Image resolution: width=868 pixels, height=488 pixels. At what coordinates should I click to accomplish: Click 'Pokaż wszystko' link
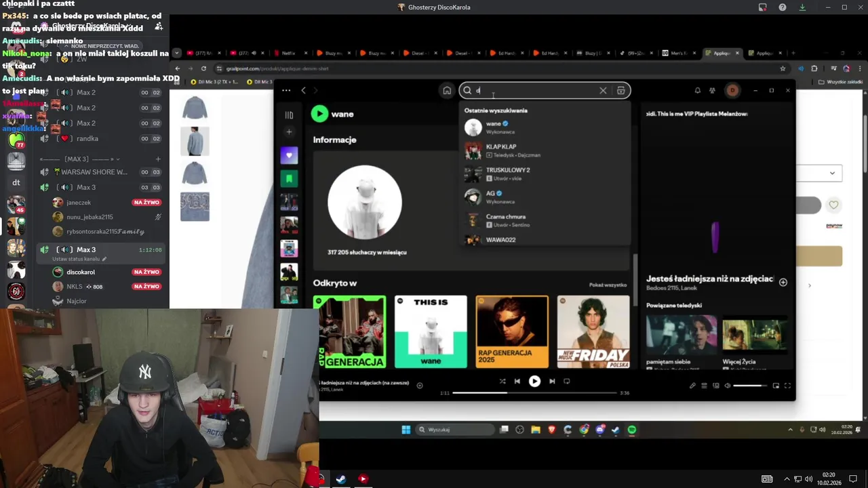[x=608, y=285]
